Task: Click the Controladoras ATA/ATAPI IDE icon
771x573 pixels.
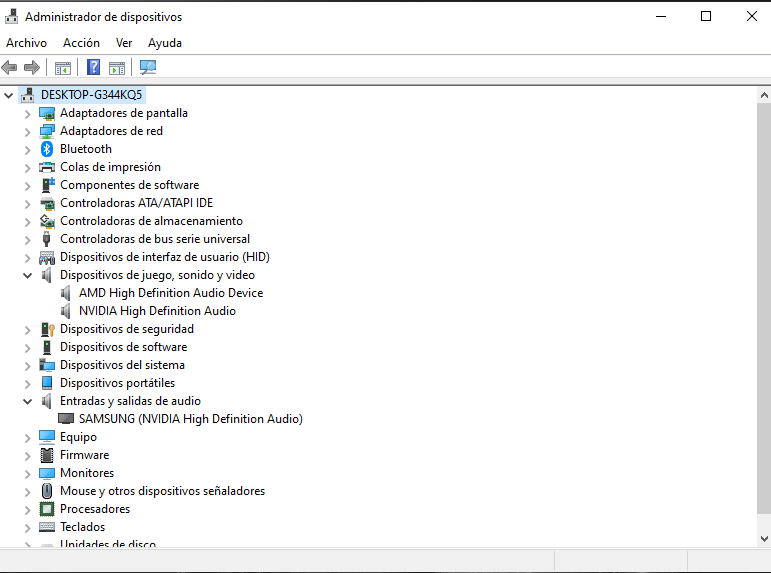Action: pyautogui.click(x=47, y=203)
